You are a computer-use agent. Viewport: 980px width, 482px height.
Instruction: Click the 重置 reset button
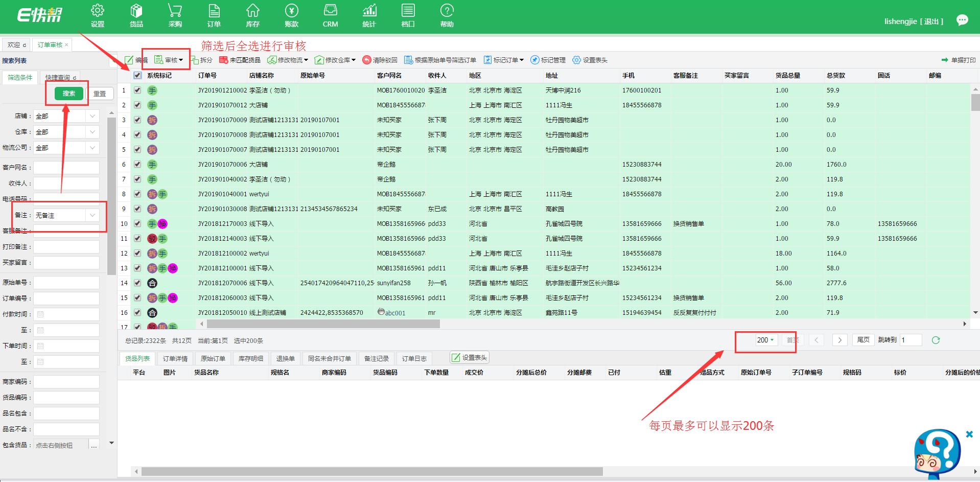click(x=100, y=94)
